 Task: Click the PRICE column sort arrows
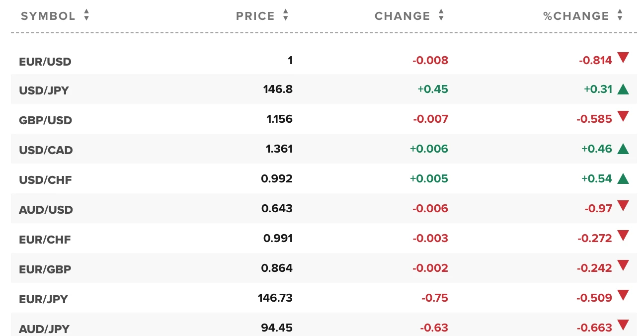pyautogui.click(x=286, y=15)
